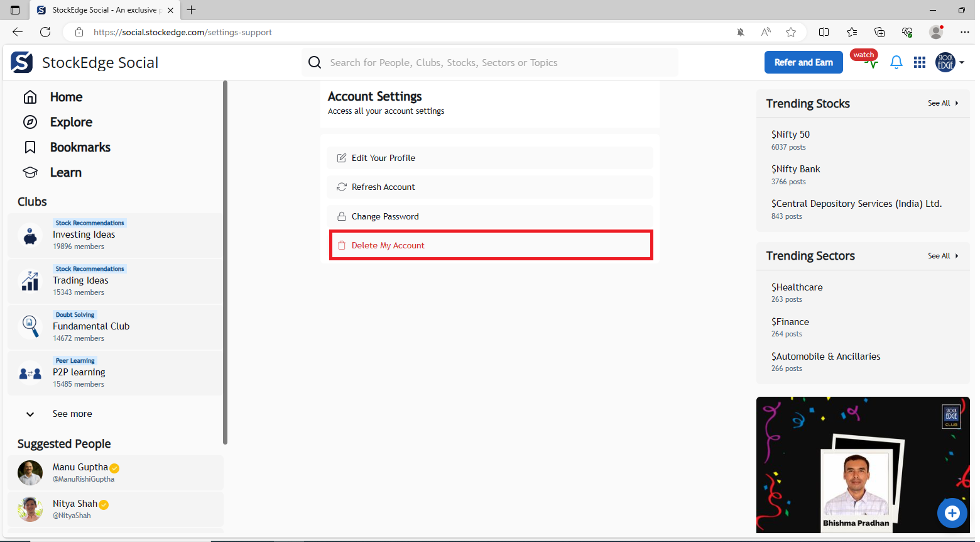See all Trending Stocks
The height and width of the screenshot is (542, 980).
[x=942, y=103]
